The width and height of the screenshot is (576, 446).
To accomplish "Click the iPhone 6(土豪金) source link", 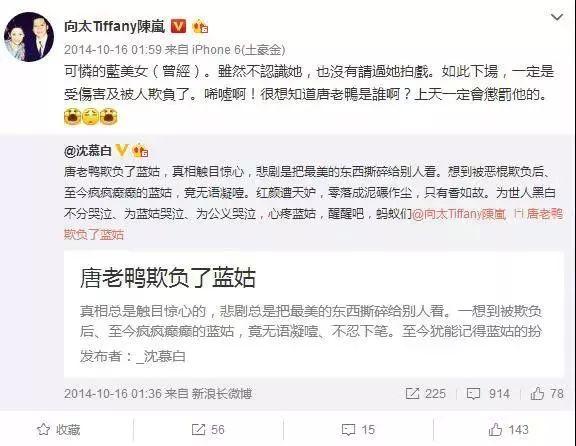I will point(239,50).
